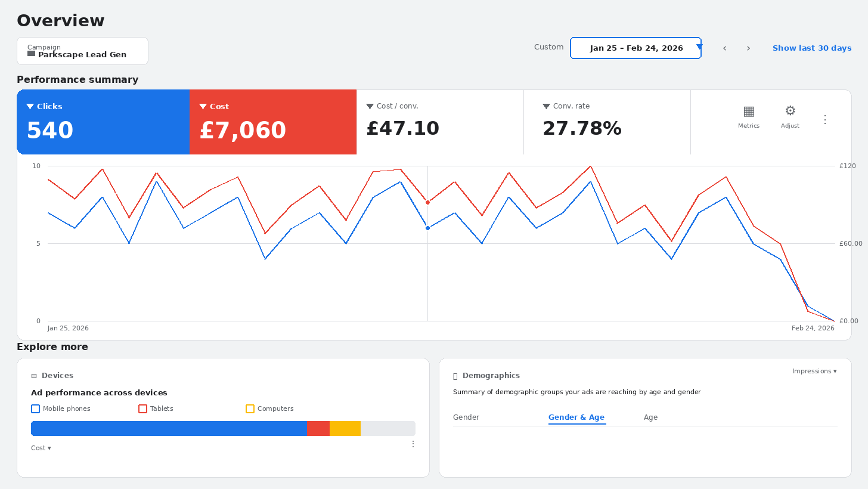The width and height of the screenshot is (868, 489).
Task: Switch to the Age tab
Action: (x=650, y=417)
